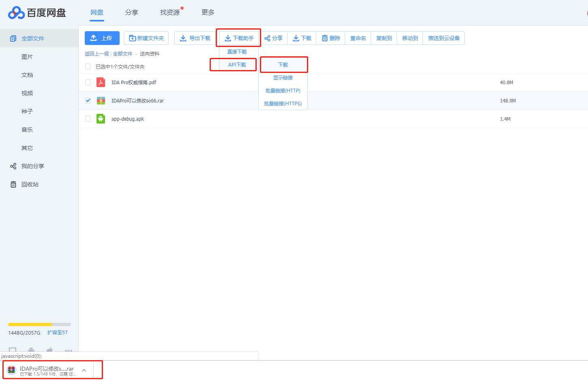Viewport: 588px width, 380px height.
Task: Check the box for IDA Pro权威指南.pdf
Action: click(x=88, y=82)
